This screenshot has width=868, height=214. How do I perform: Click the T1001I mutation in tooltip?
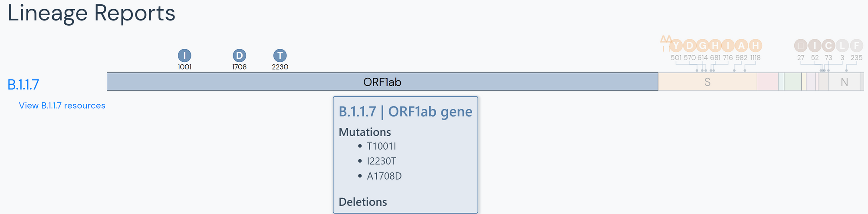click(381, 146)
